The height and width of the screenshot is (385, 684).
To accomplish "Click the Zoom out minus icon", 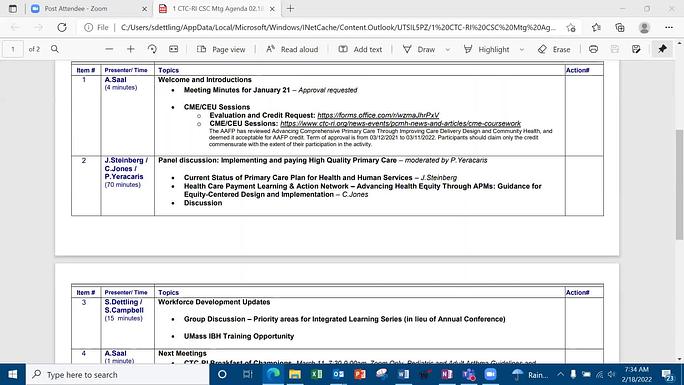I will pyautogui.click(x=109, y=49).
